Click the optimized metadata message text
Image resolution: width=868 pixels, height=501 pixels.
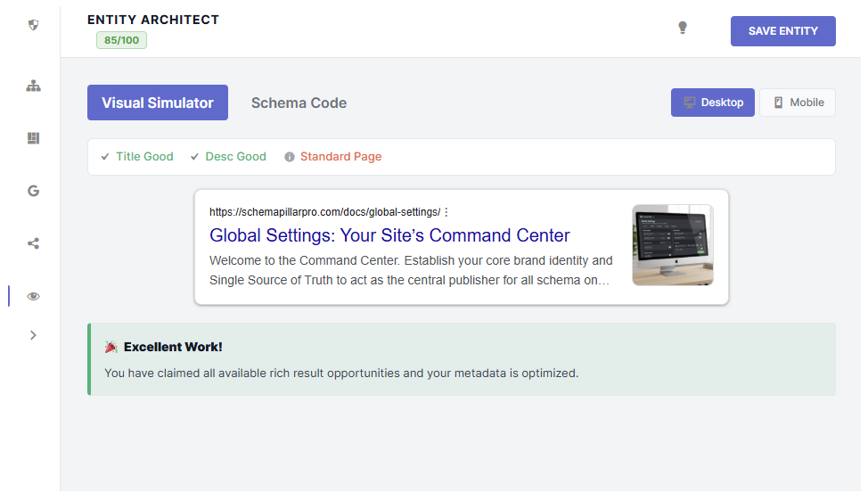pos(341,374)
